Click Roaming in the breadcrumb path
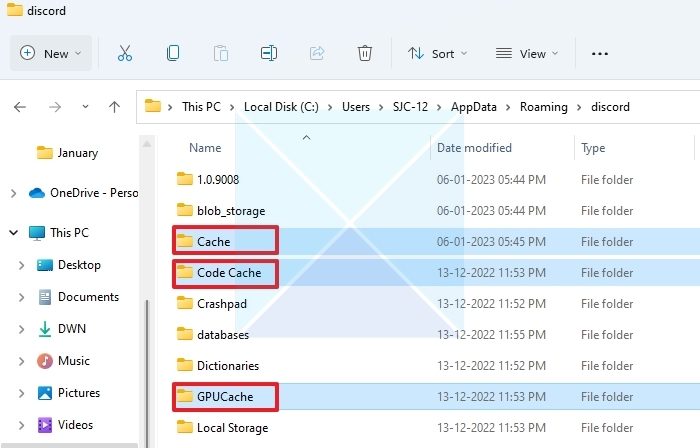Viewport: 700px width, 448px height. pos(544,107)
